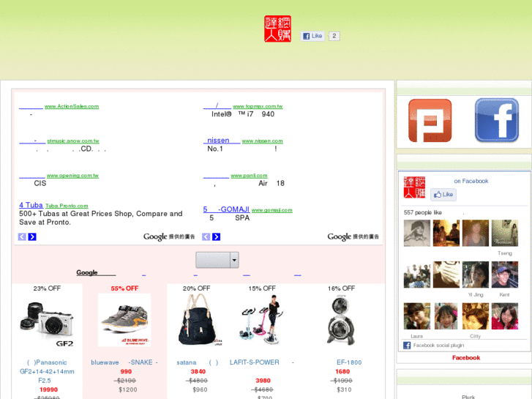
Task: Click Yi Jing's Facebook profile photo
Action: tap(476, 275)
